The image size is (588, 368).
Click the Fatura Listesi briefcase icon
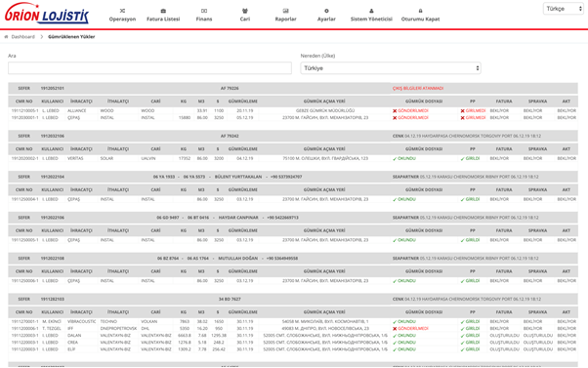[163, 11]
